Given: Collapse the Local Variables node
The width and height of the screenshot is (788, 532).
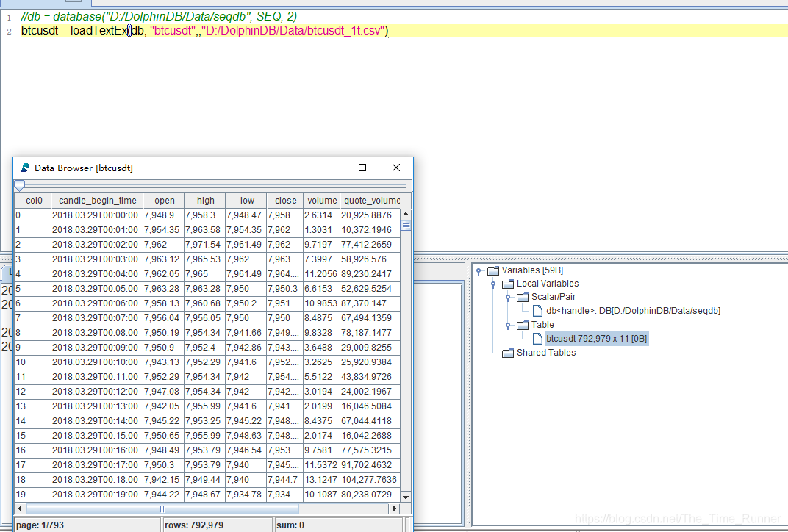Looking at the screenshot, I should (x=493, y=284).
